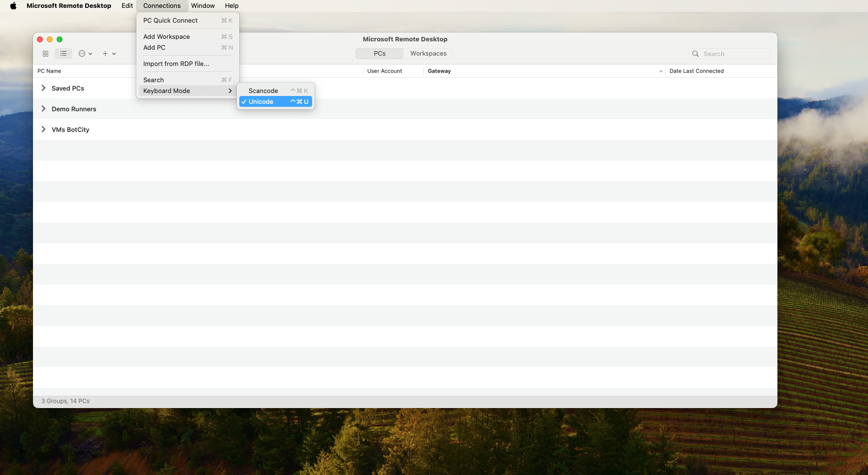Focus the Search field

tap(730, 54)
